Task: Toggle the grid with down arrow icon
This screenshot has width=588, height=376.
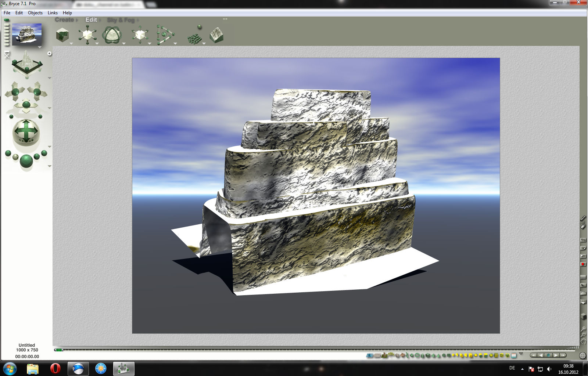Action: (x=583, y=302)
